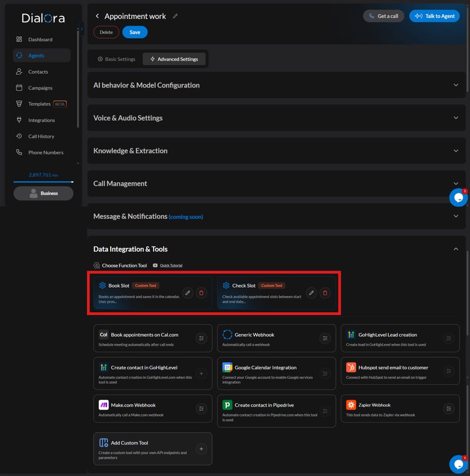
Task: Rename the Appointment work agent via pencil icon
Action: [x=175, y=16]
